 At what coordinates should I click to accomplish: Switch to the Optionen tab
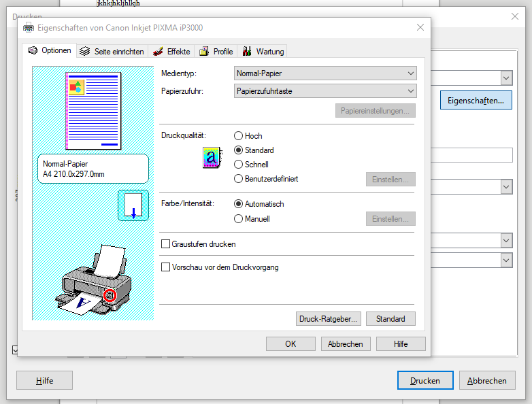click(50, 50)
